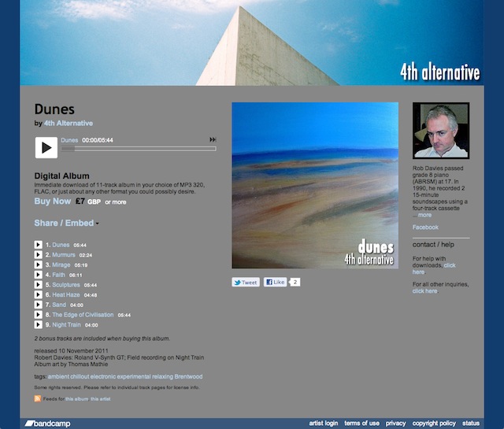
Task: Open the Sculptures track page
Action: coord(66,285)
